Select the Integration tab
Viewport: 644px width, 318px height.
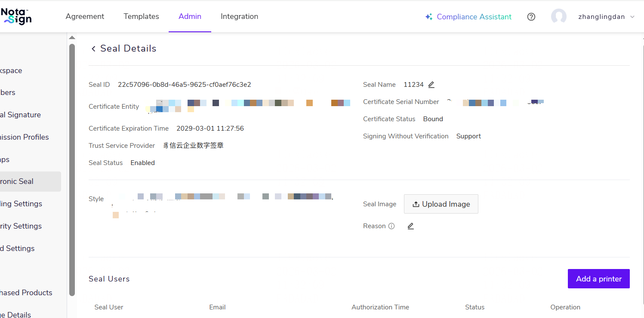tap(239, 16)
